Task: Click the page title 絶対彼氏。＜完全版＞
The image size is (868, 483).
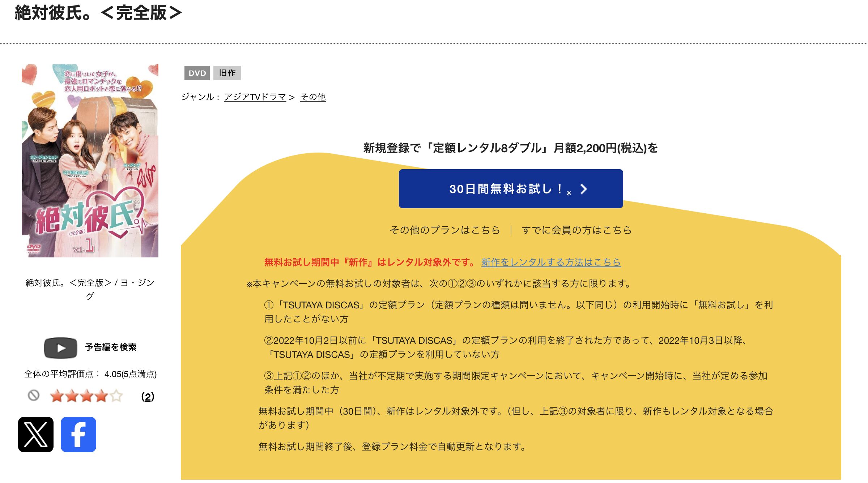Action: (98, 13)
